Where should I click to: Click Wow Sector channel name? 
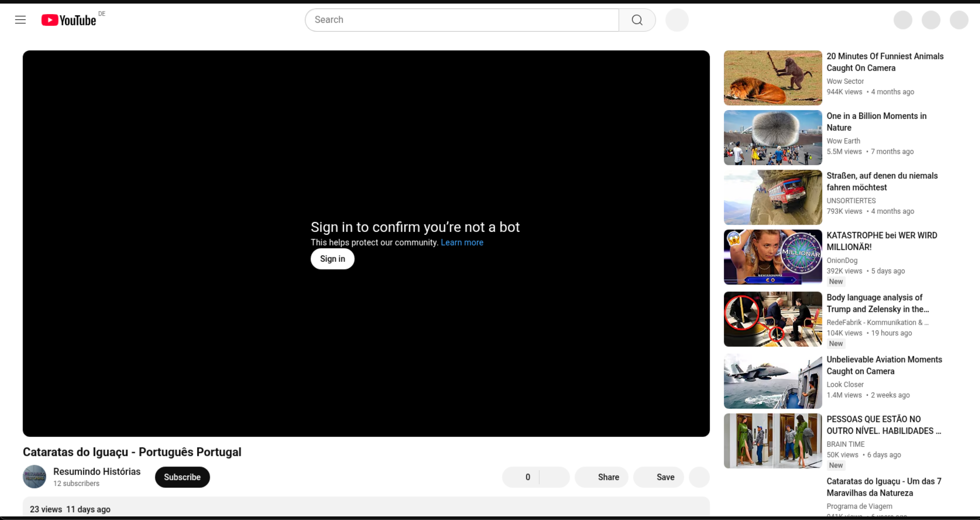(x=845, y=81)
